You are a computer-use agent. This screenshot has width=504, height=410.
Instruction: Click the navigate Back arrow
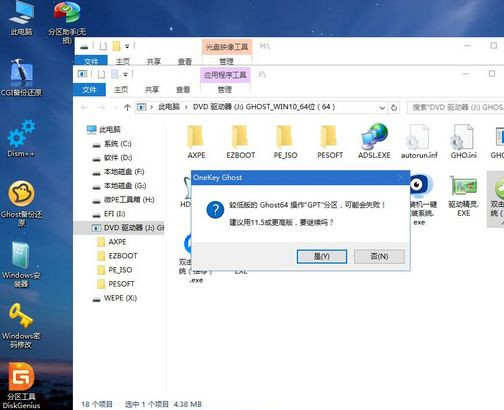(x=84, y=107)
